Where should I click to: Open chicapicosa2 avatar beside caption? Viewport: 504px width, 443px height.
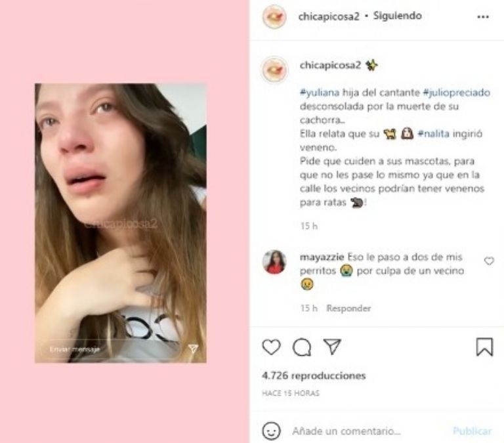click(x=274, y=70)
